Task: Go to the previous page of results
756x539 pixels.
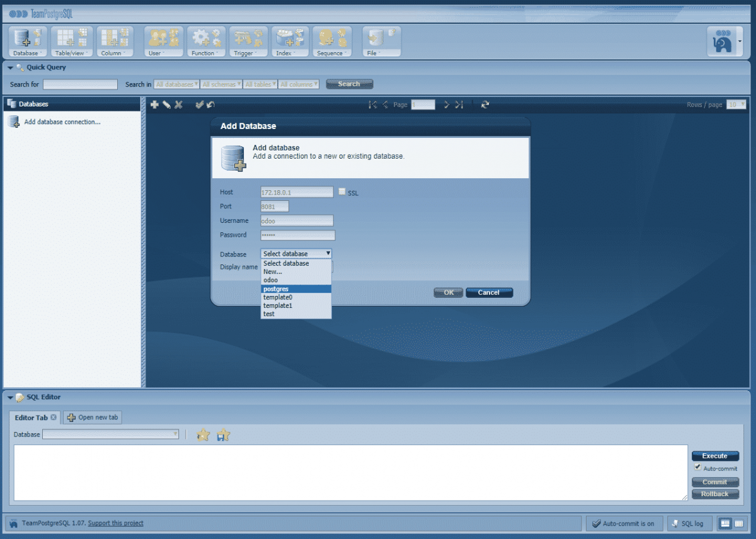Action: [x=386, y=105]
